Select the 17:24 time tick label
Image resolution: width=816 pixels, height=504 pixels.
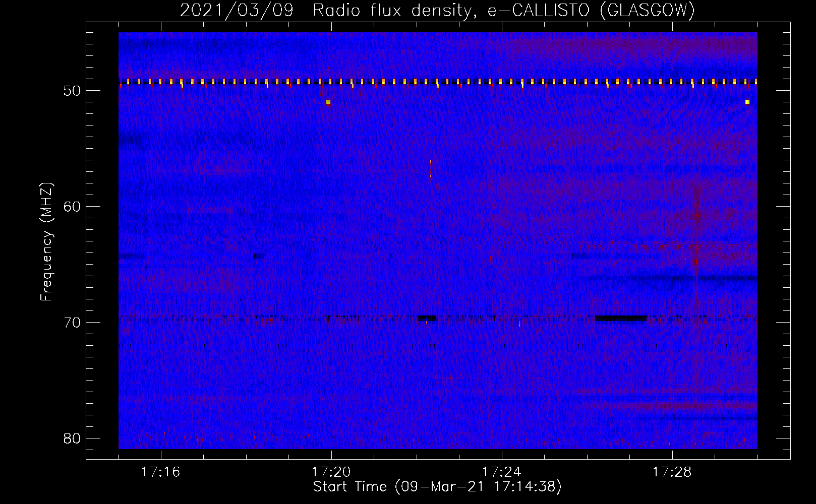click(502, 472)
